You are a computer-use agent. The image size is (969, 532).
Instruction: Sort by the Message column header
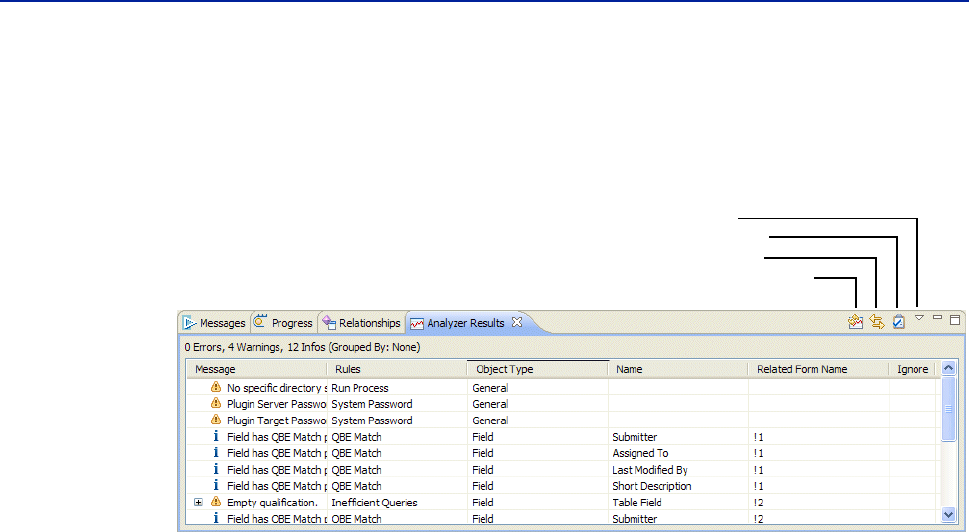point(256,369)
